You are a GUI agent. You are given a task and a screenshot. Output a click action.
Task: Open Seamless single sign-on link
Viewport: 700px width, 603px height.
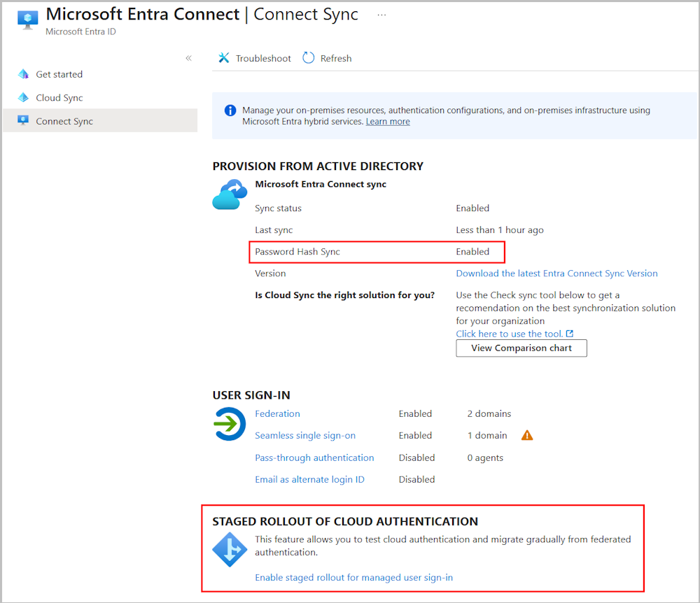coord(305,435)
